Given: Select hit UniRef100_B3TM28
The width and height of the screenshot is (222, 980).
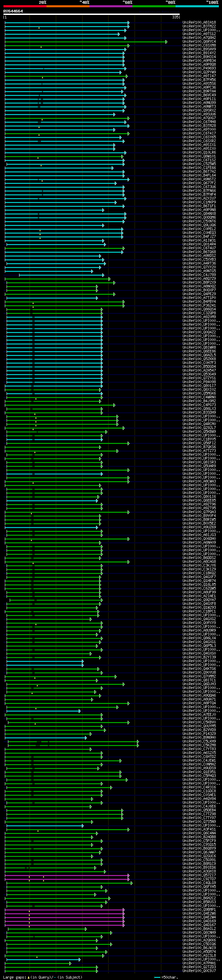Looking at the screenshot, I should click(199, 125).
